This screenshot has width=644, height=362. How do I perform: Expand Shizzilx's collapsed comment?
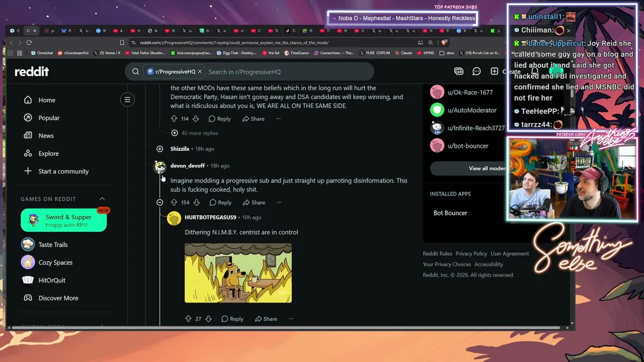click(160, 149)
